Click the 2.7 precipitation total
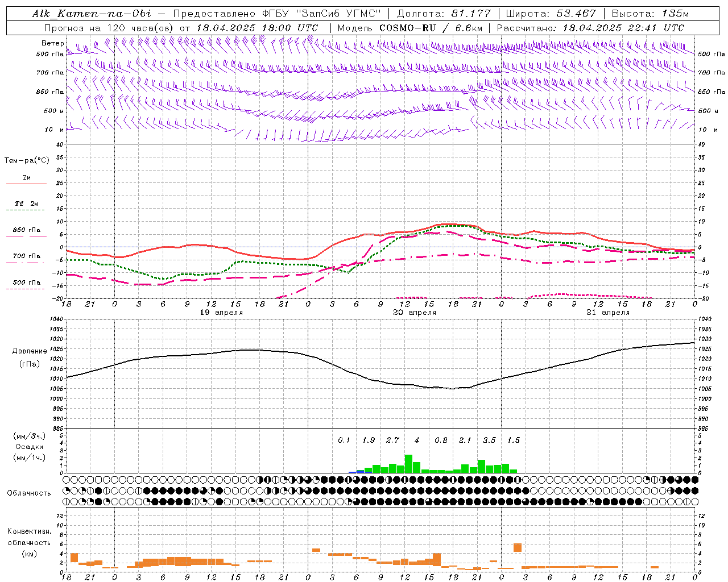The image size is (728, 582). [392, 440]
